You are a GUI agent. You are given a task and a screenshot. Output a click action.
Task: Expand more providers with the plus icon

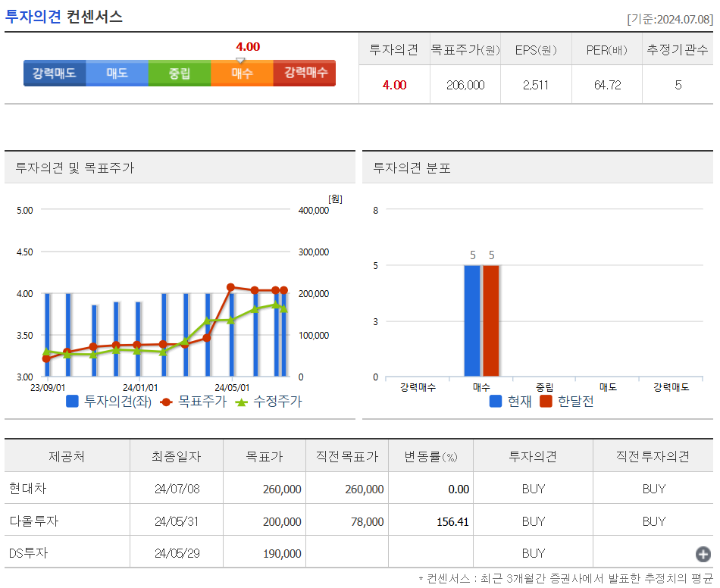[703, 554]
